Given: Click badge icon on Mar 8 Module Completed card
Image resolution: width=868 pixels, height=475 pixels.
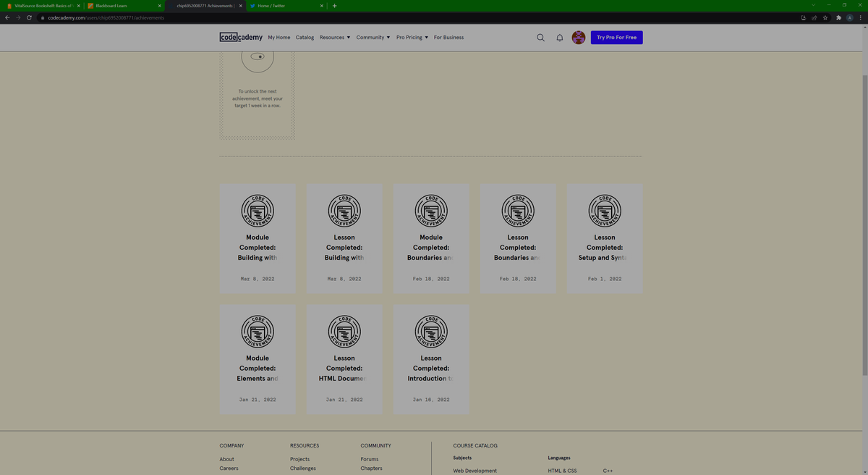Looking at the screenshot, I should [x=258, y=211].
